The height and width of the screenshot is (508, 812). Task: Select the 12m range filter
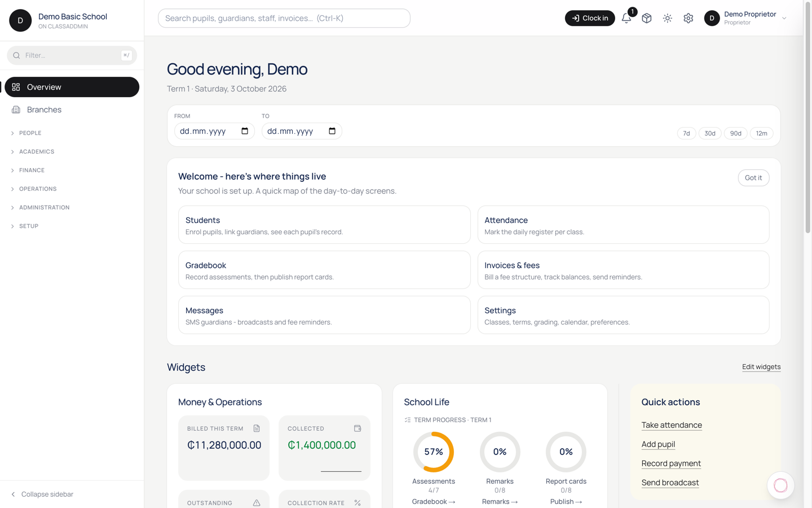[762, 133]
